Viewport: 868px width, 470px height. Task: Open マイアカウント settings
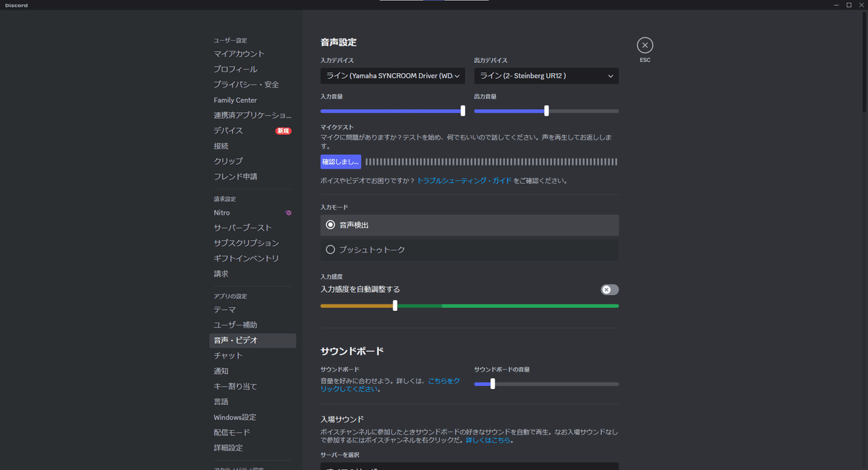tap(252, 54)
